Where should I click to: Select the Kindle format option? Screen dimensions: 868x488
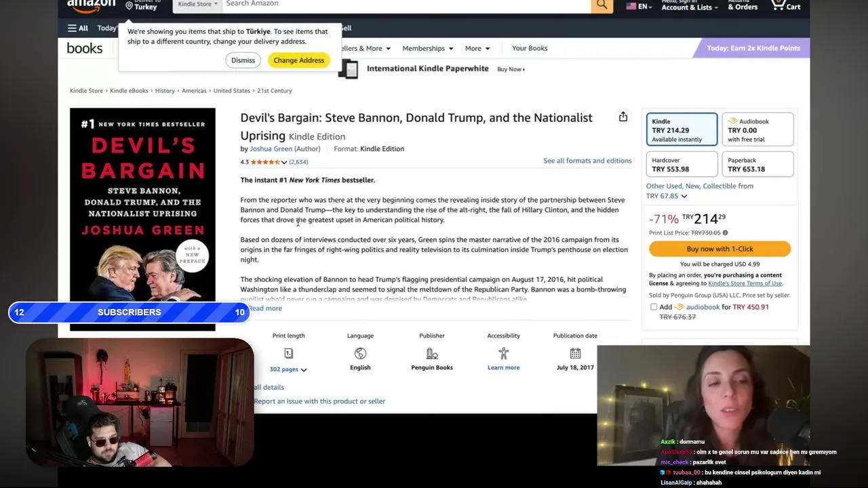pyautogui.click(x=682, y=129)
